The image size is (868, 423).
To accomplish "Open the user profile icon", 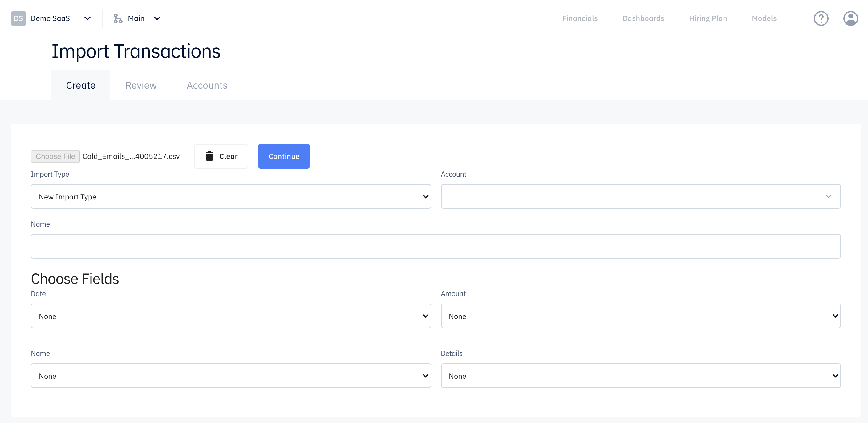I will [850, 18].
